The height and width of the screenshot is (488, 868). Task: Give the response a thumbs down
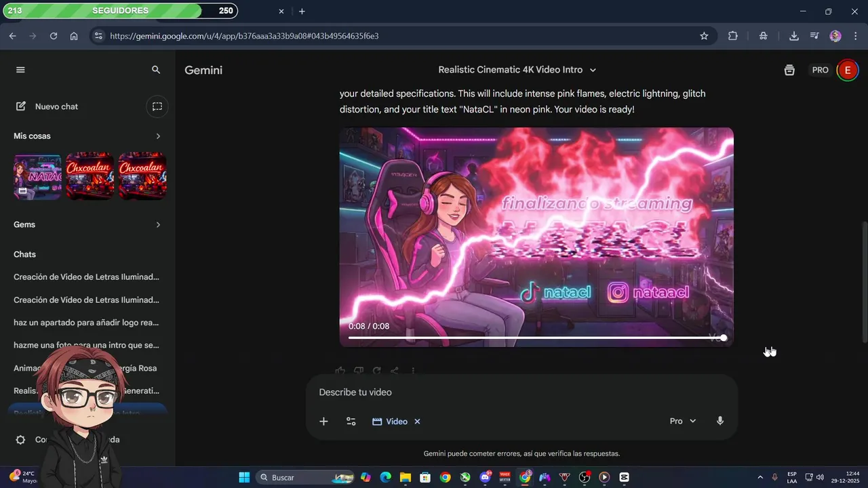(359, 371)
